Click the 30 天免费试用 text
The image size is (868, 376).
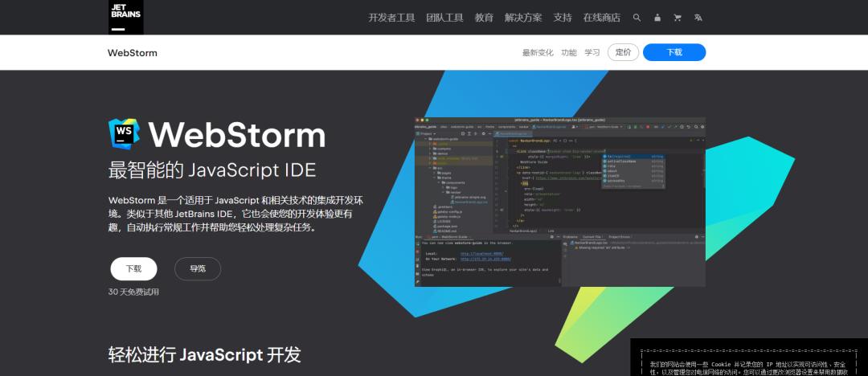[x=133, y=292]
